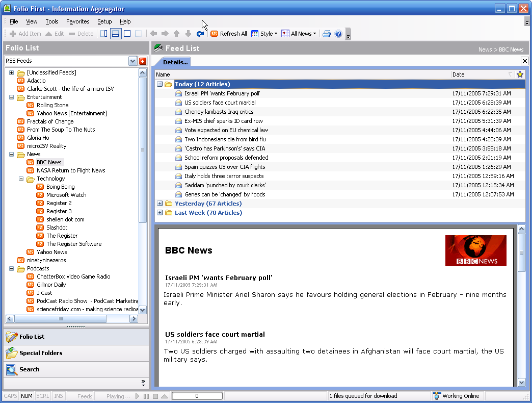Click the Add Item toolbar button

(x=25, y=34)
